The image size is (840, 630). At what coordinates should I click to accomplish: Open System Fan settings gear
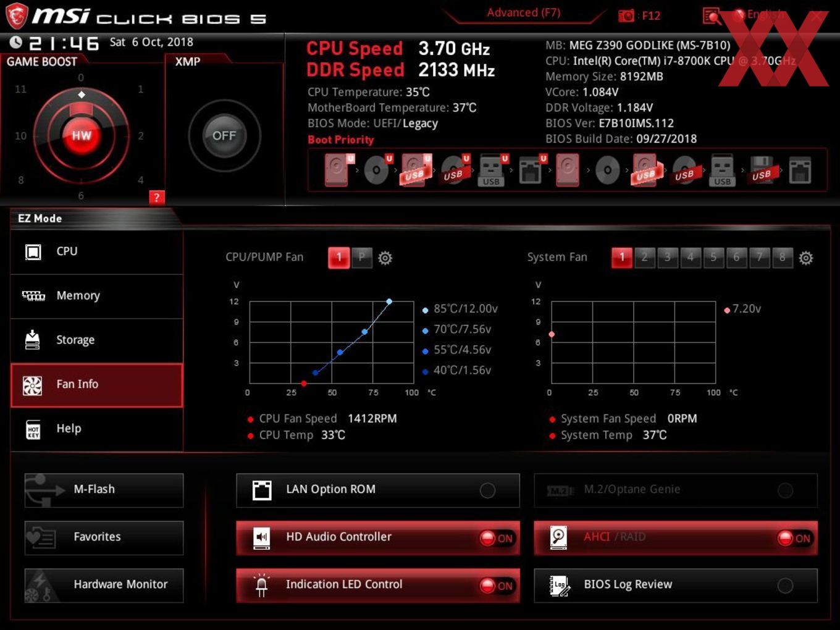click(806, 258)
